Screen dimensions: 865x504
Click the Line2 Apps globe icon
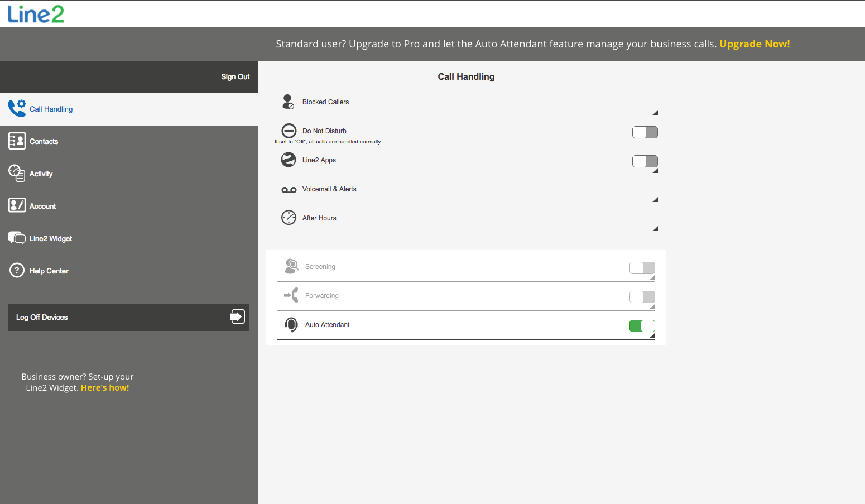[x=289, y=160]
